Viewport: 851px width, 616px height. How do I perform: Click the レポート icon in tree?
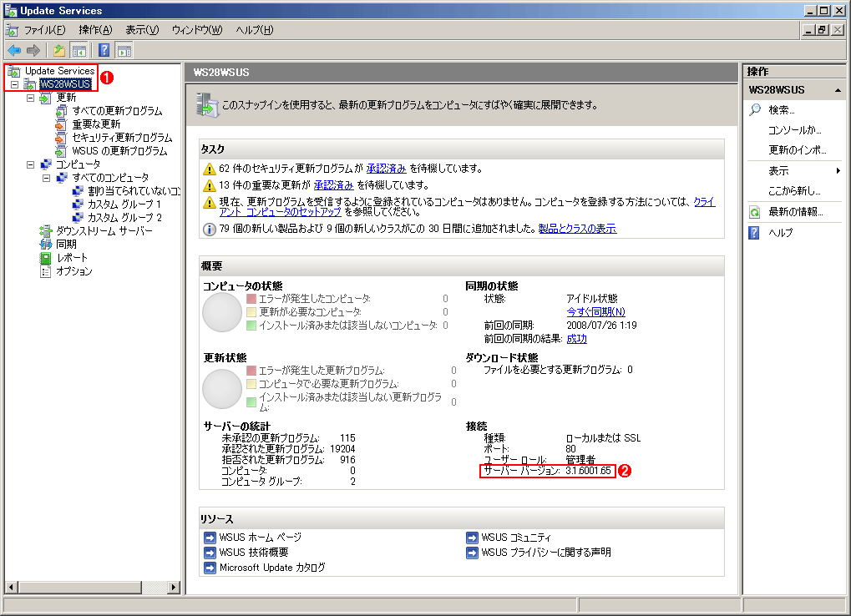coord(46,258)
